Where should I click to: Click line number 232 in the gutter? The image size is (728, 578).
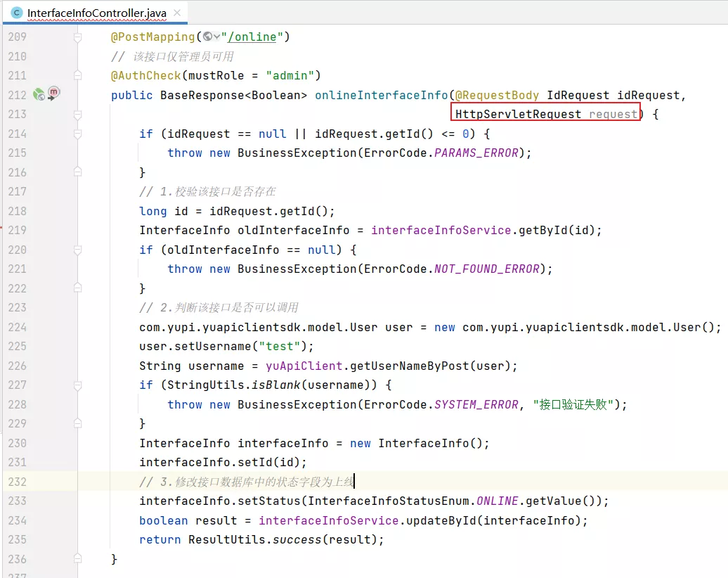(x=17, y=482)
